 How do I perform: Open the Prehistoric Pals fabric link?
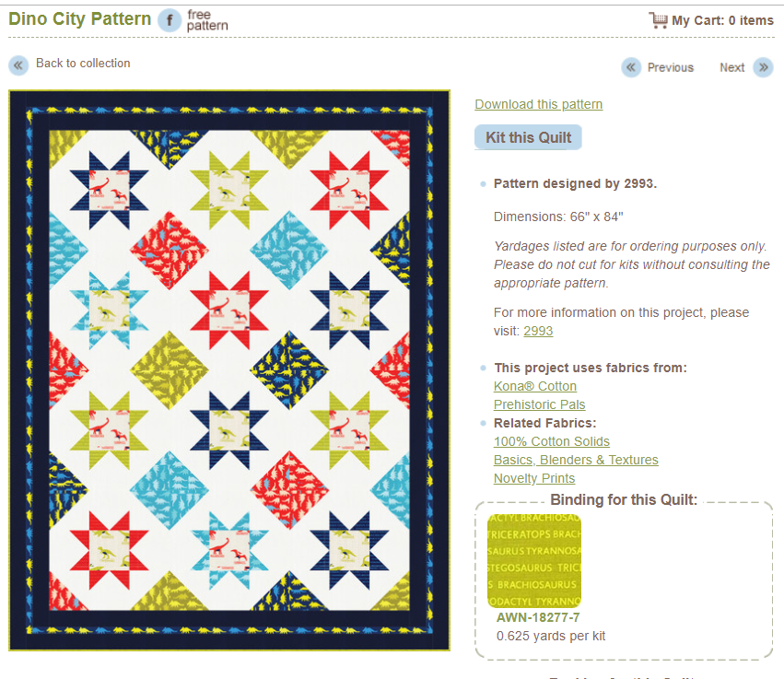(x=539, y=404)
